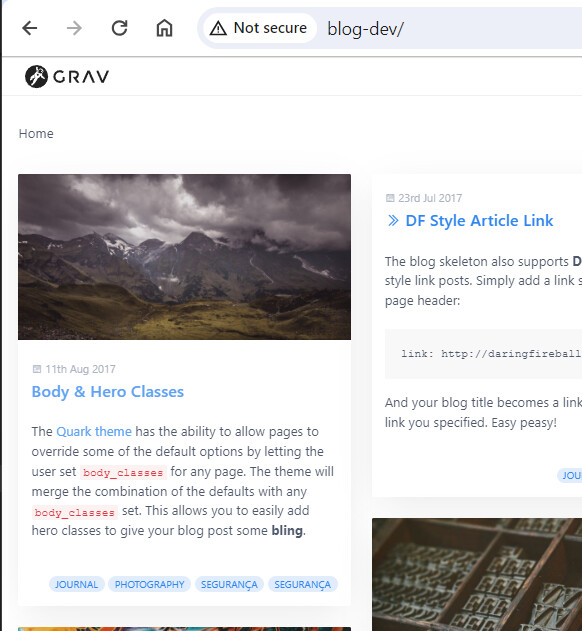This screenshot has height=631, width=582.
Task: Click the letterpress type blocks image
Action: (477, 575)
